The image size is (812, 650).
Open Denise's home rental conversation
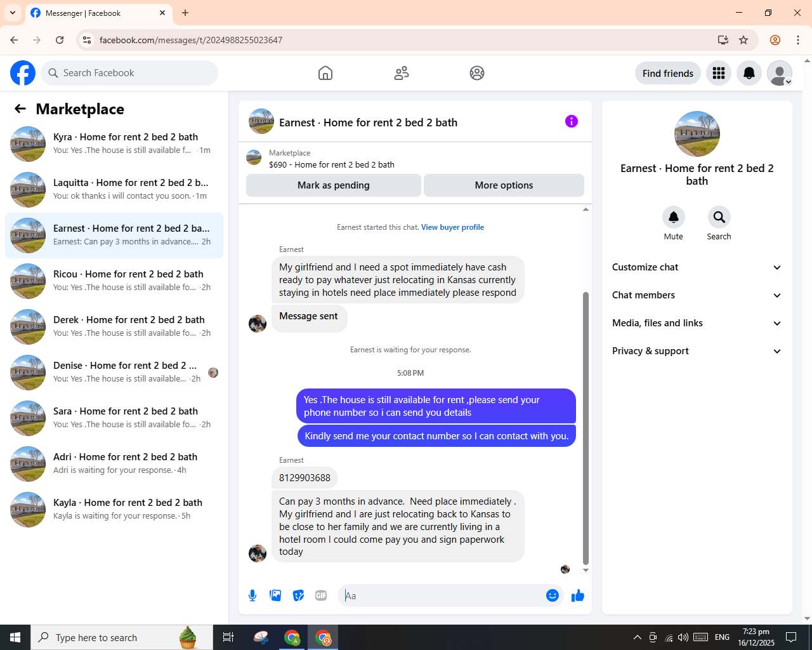click(x=114, y=373)
